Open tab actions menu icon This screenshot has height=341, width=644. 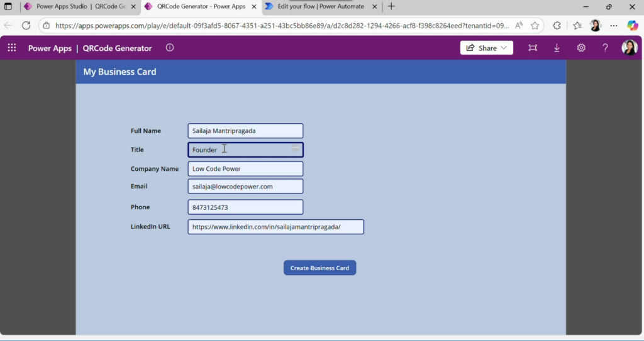point(8,6)
